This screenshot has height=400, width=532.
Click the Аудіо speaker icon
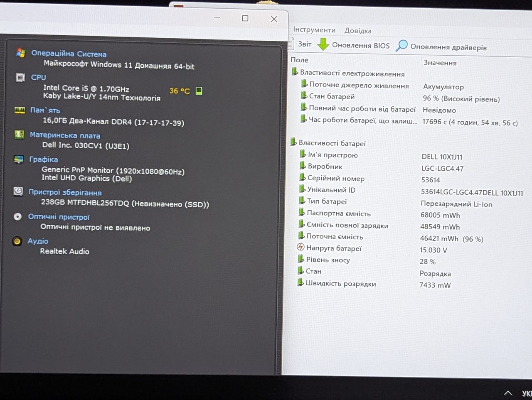tap(17, 241)
